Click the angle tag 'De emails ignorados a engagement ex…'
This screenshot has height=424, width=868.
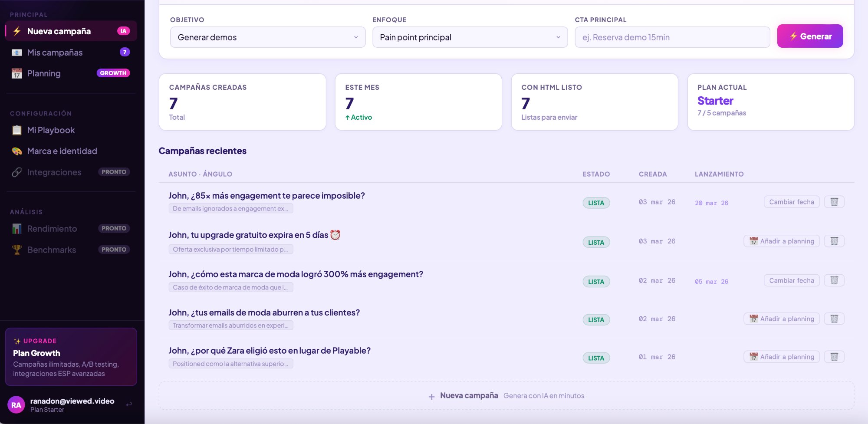(x=231, y=208)
